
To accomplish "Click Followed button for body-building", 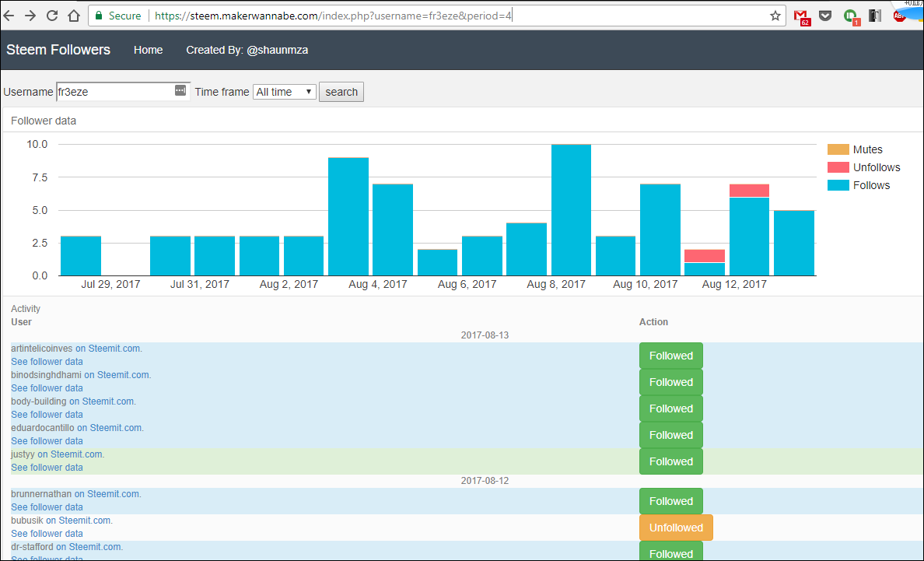I will pos(670,409).
